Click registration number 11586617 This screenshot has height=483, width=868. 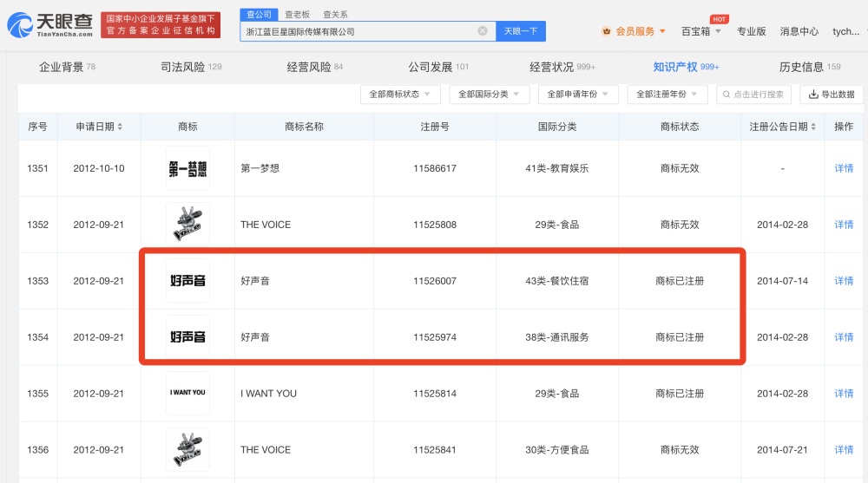(435, 168)
